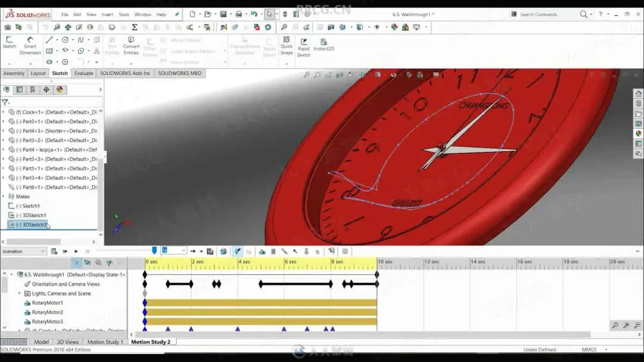644x362 pixels.
Task: Play the animation from start
Action: click(x=65, y=251)
